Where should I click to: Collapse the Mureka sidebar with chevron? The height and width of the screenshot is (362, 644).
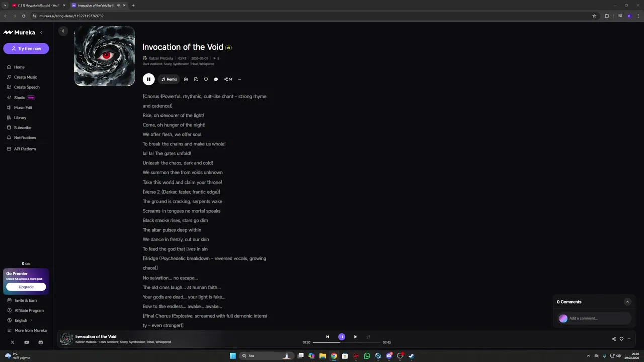click(41, 32)
